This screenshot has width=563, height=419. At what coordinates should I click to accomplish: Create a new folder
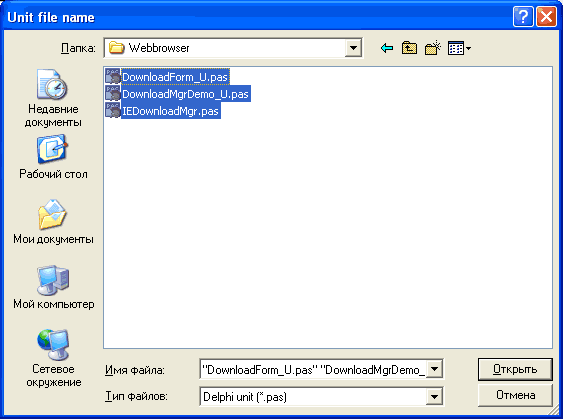coord(433,48)
